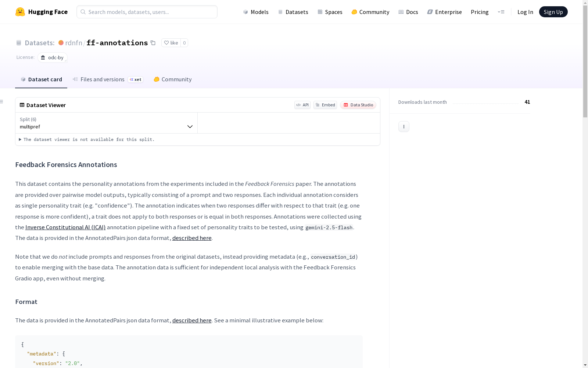The width and height of the screenshot is (588, 368).
Task: Click the like count number
Action: (x=184, y=43)
